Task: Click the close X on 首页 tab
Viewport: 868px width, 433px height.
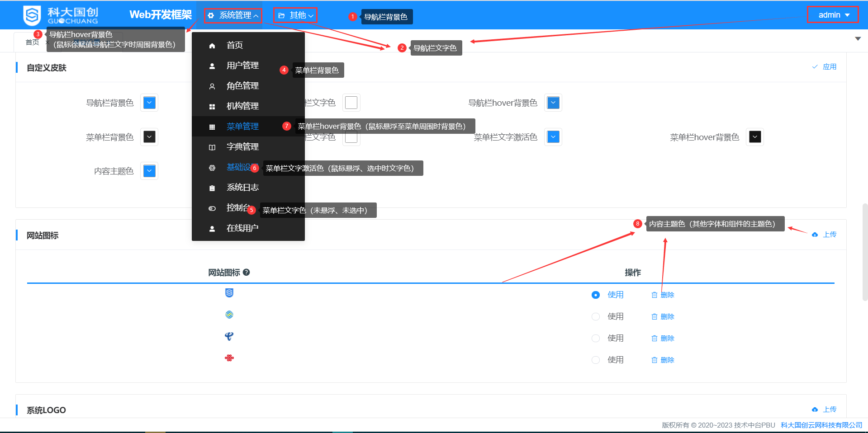Action: pyautogui.click(x=47, y=42)
